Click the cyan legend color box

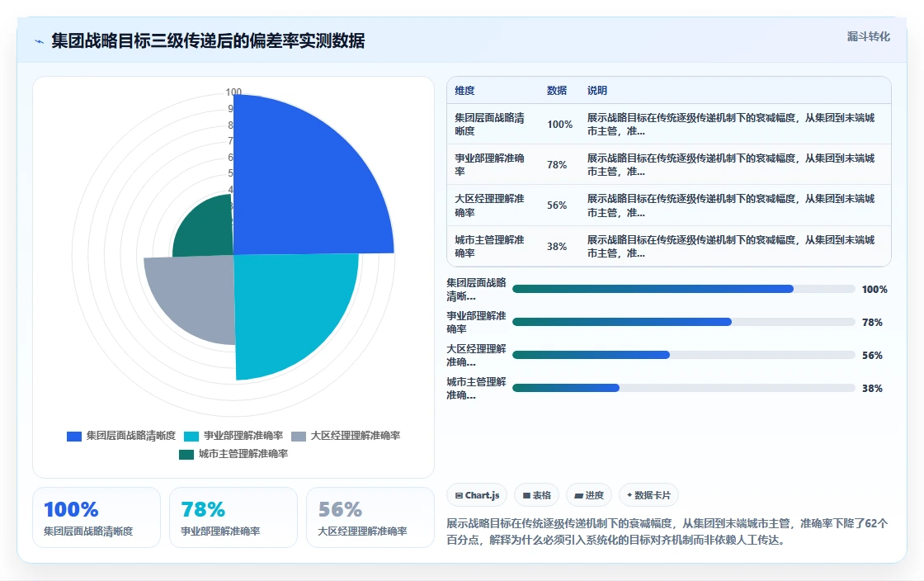point(191,436)
